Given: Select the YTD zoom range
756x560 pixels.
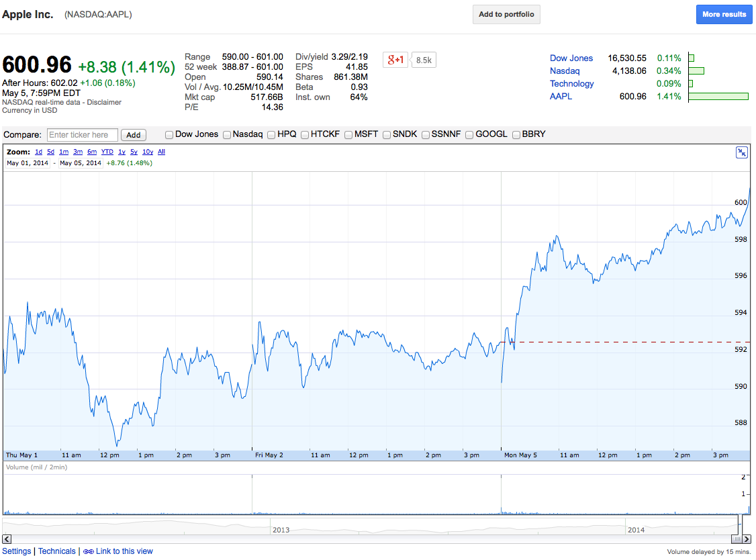Looking at the screenshot, I should [107, 152].
